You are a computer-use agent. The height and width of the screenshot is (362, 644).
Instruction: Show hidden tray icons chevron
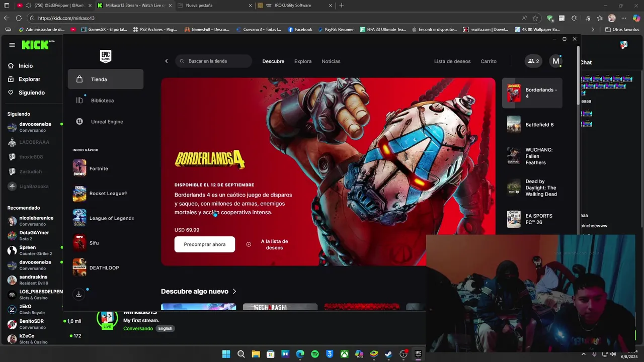tap(584, 354)
